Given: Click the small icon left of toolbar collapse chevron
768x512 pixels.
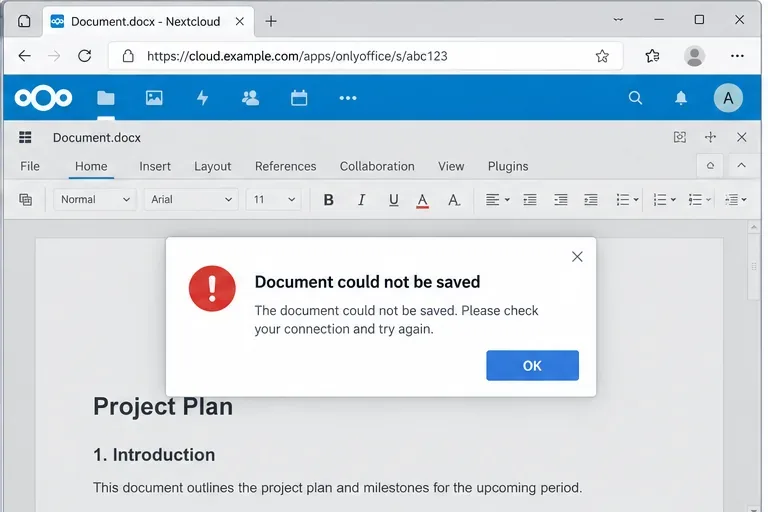Looking at the screenshot, I should point(710,166).
